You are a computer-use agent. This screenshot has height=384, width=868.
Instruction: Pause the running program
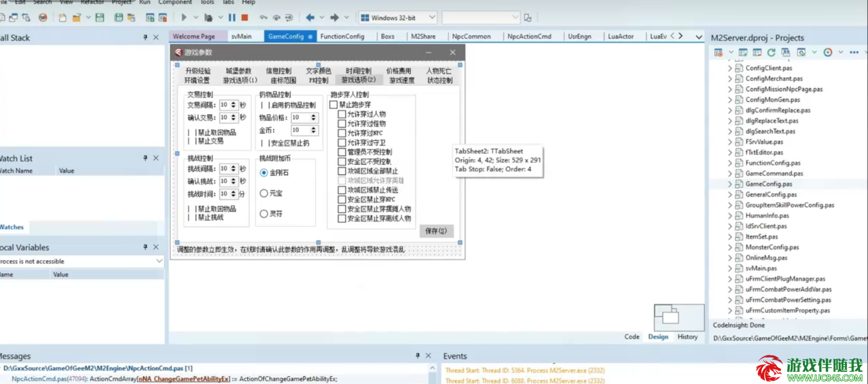pyautogui.click(x=232, y=18)
